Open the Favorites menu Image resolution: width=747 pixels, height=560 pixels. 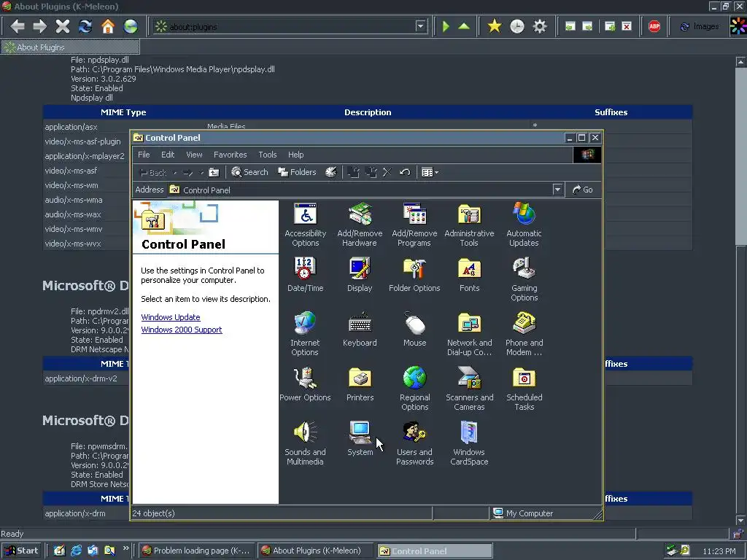point(230,155)
